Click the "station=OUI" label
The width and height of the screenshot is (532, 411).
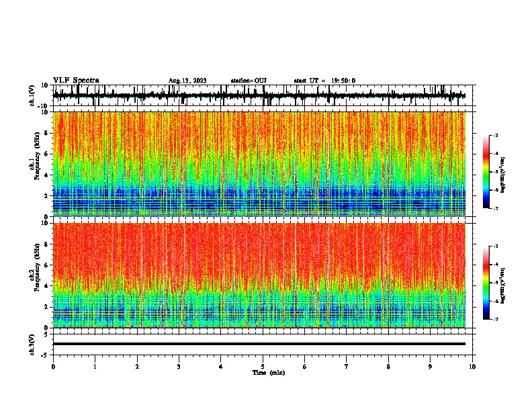pos(249,81)
